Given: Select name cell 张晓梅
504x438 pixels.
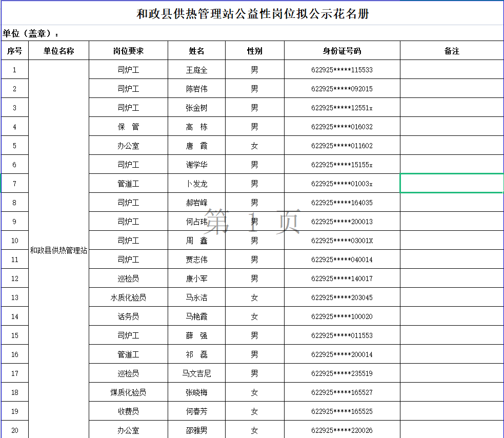Looking at the screenshot, I should click(x=196, y=392).
